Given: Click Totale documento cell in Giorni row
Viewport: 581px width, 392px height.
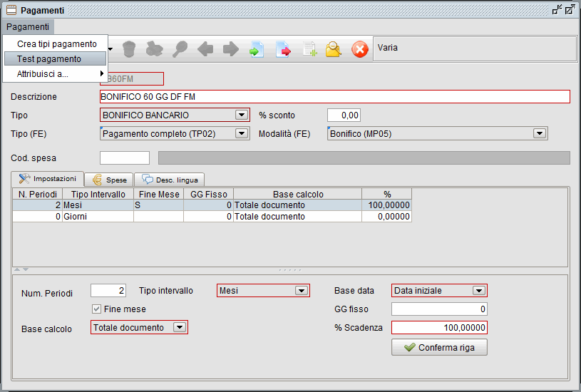Looking at the screenshot, I should [x=298, y=217].
